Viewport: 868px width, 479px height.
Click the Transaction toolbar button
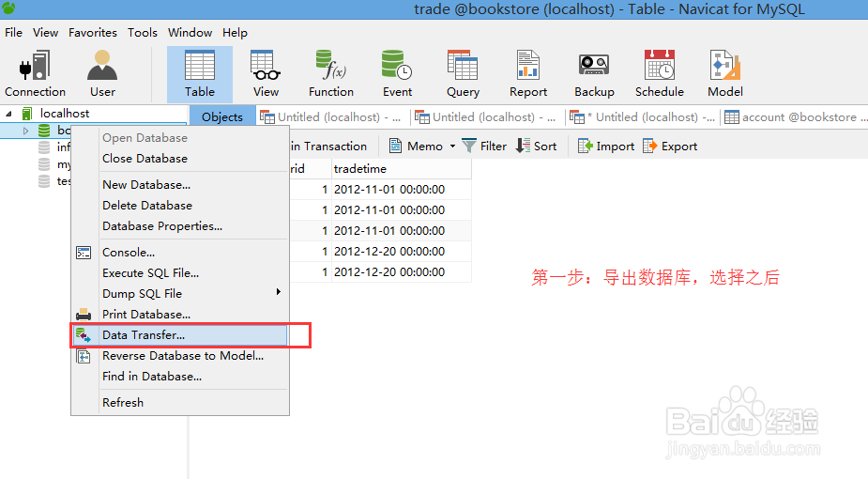(328, 147)
